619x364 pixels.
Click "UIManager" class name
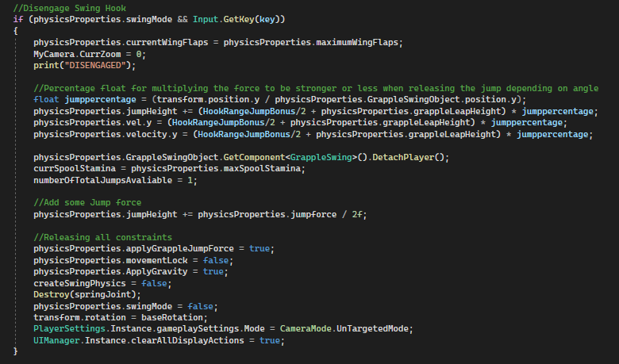pos(56,340)
